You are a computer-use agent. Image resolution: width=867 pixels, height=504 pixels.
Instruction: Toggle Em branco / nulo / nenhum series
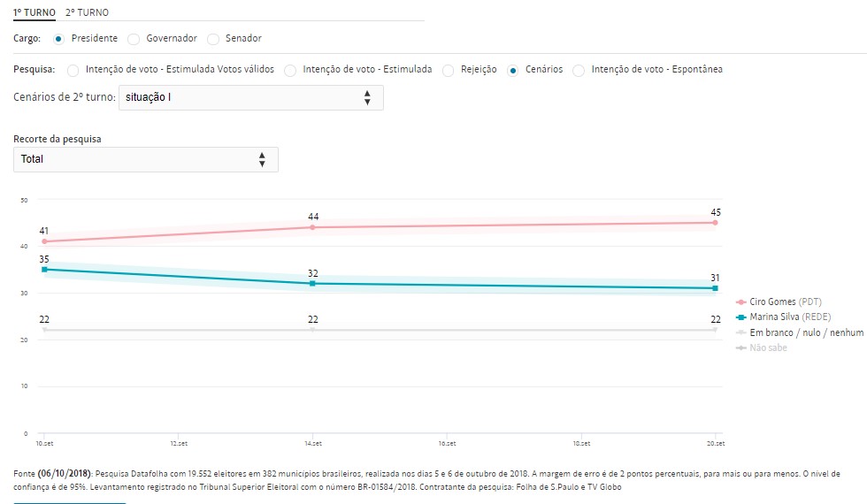(795, 332)
